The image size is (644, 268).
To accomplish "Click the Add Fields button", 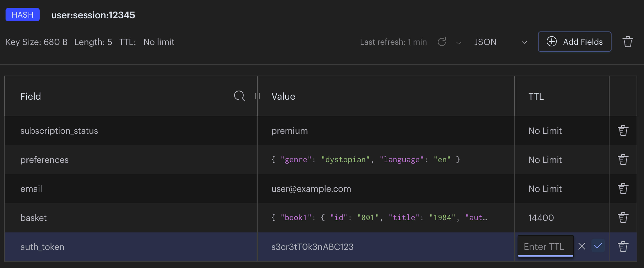I will (x=574, y=42).
